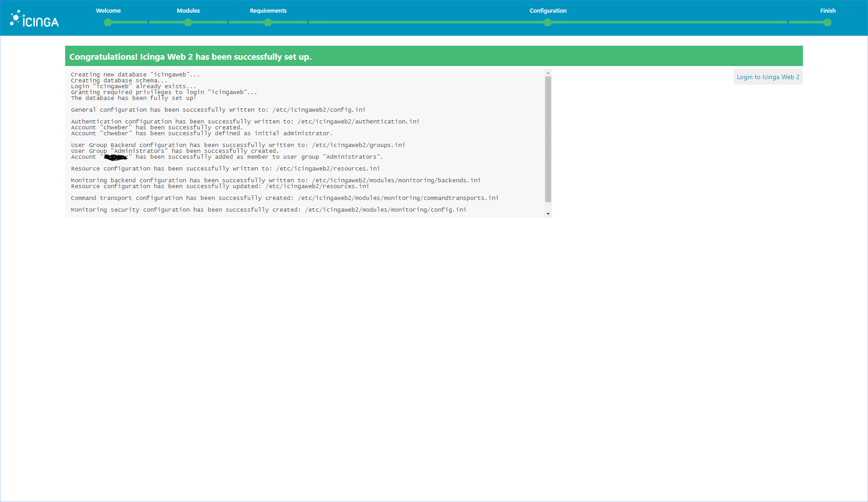Click the 'added as member to user group' line
Viewport: 868px width, 502px height.
click(x=227, y=156)
